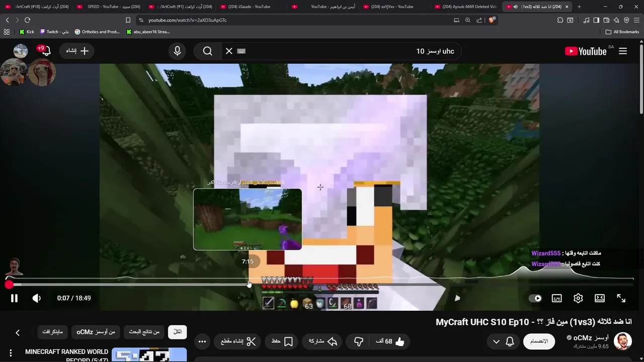The height and width of the screenshot is (362, 644).
Task: Click the الانضمام join button
Action: coord(539,341)
